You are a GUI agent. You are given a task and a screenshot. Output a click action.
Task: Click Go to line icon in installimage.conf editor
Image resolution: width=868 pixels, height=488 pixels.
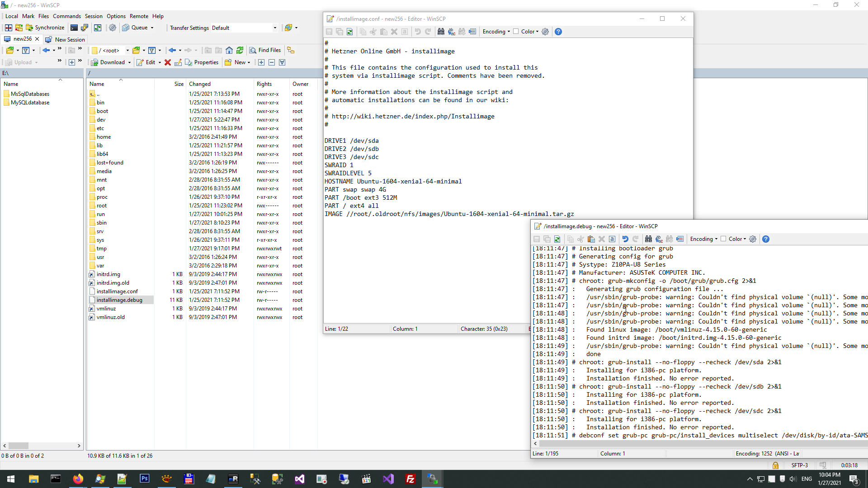tap(472, 32)
